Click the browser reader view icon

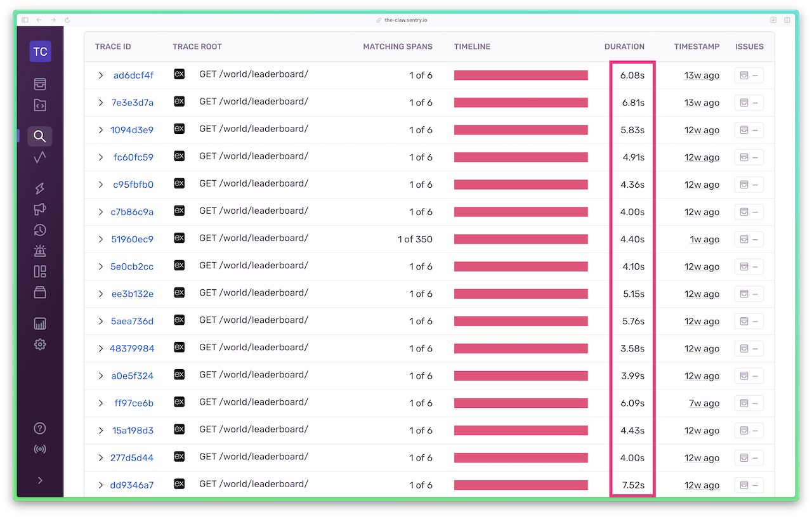[x=773, y=20]
